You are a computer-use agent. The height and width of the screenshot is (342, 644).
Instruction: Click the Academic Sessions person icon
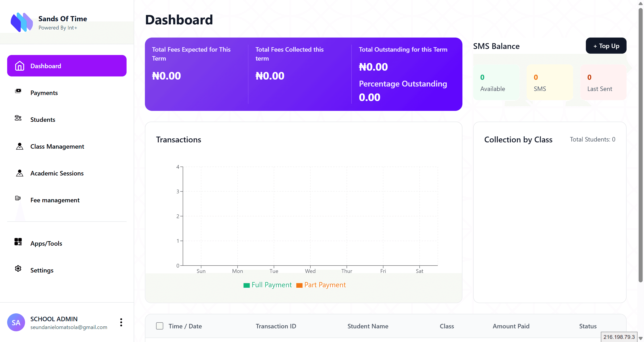point(19,173)
